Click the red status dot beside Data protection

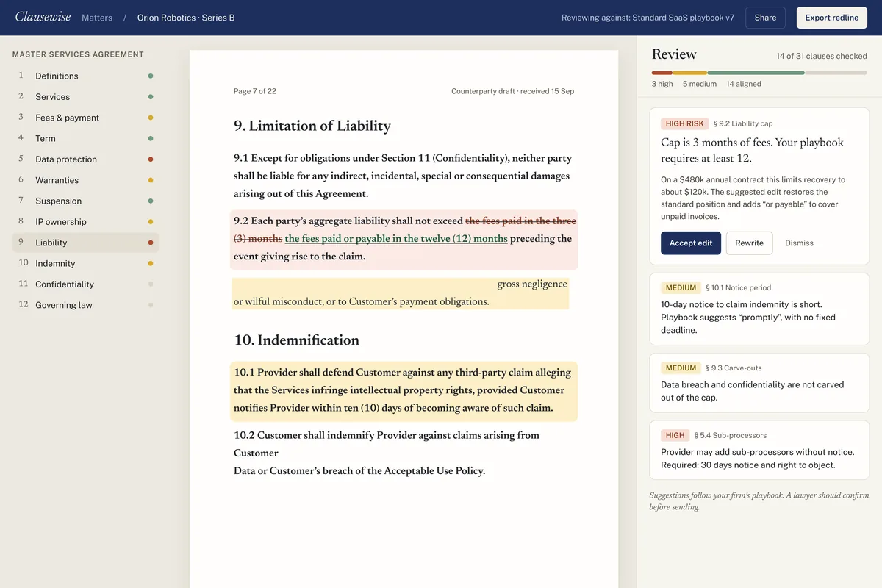[x=151, y=159]
